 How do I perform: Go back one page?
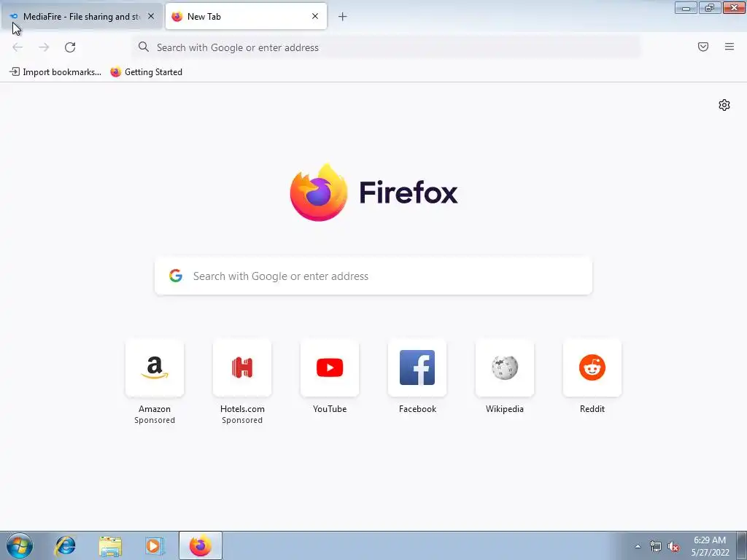pyautogui.click(x=18, y=47)
